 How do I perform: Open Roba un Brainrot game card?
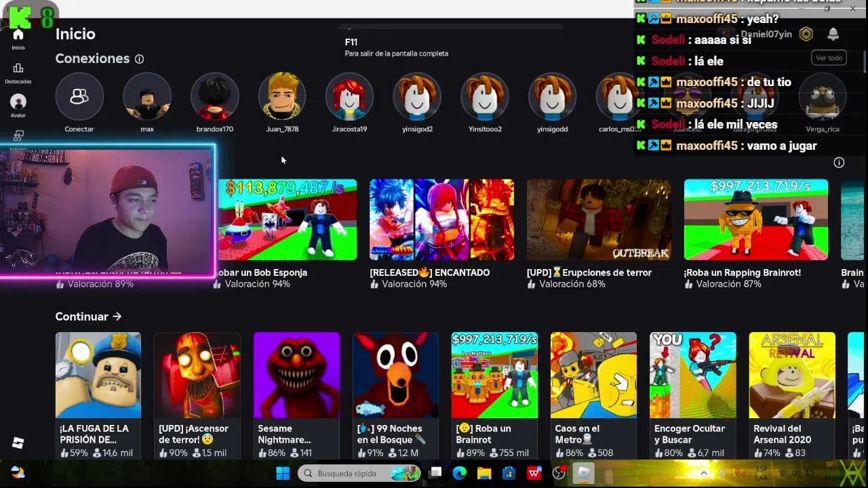(494, 396)
